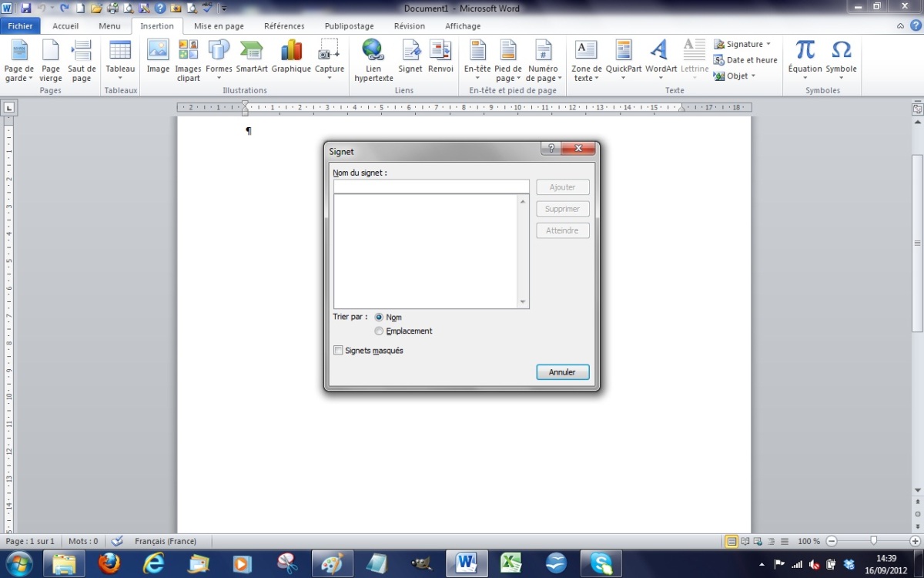The height and width of the screenshot is (578, 924).
Task: Open the Symbole gallery
Action: pyautogui.click(x=841, y=61)
